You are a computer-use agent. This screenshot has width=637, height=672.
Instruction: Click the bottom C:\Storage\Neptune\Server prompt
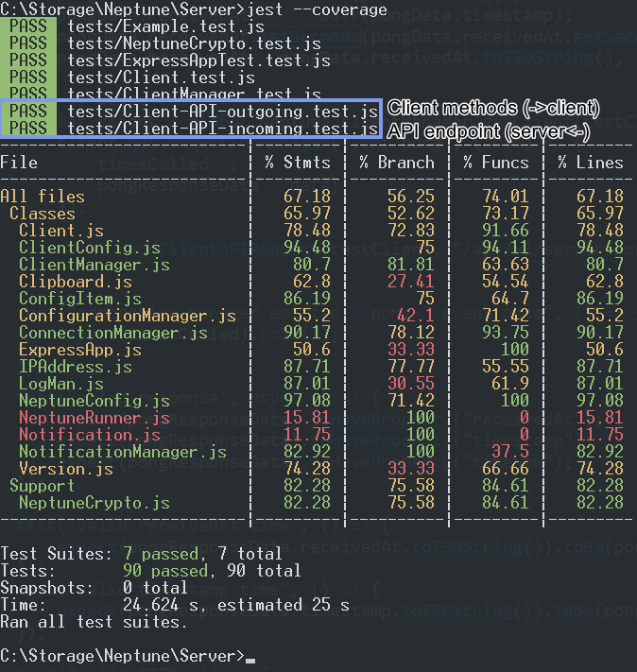(123, 656)
